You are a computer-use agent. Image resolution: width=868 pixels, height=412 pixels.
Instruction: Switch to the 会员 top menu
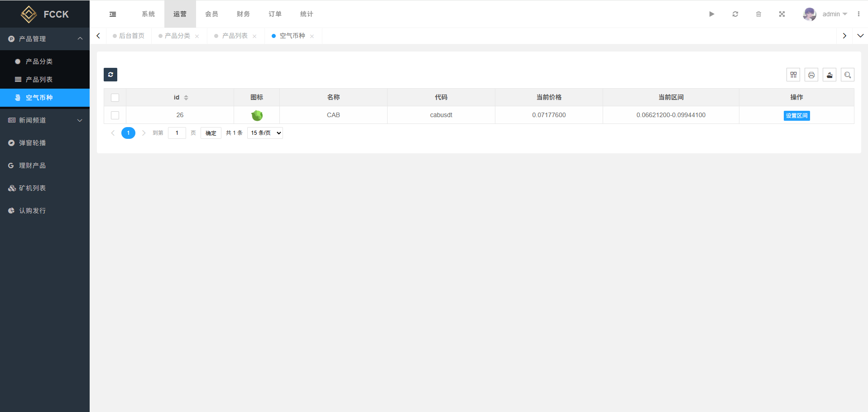(211, 14)
